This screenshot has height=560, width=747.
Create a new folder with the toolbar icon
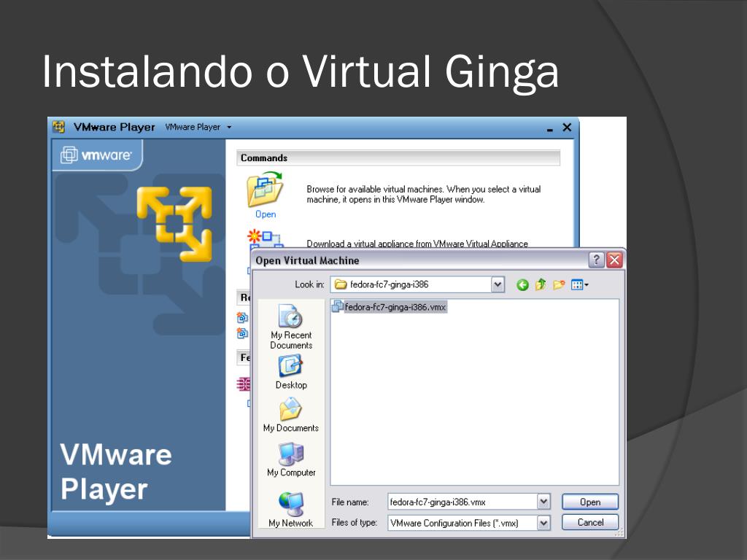pos(559,285)
